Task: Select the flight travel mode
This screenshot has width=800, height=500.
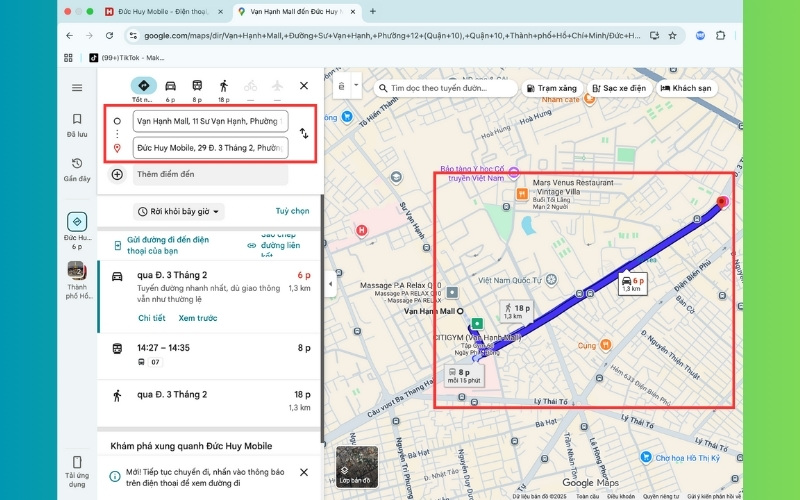Action: [x=277, y=86]
